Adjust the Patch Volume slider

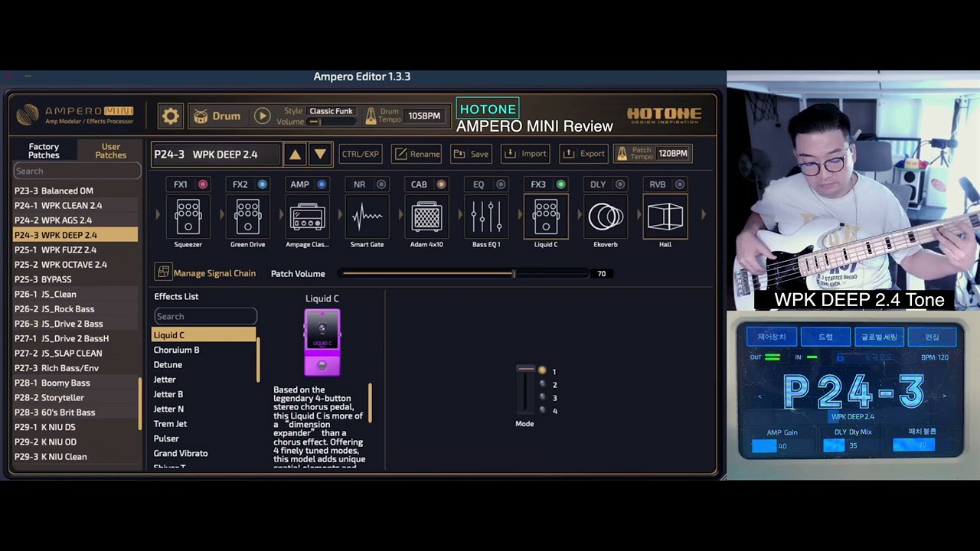(465, 273)
